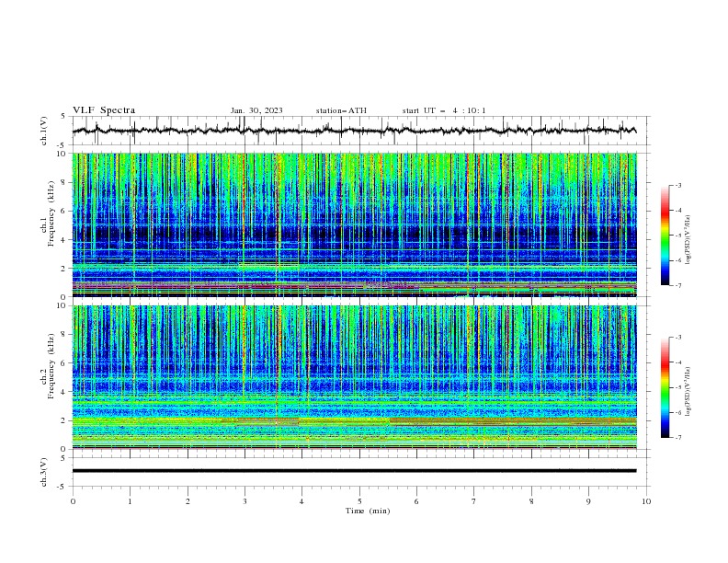Click the "ch.1(V)" axis label

coord(44,131)
